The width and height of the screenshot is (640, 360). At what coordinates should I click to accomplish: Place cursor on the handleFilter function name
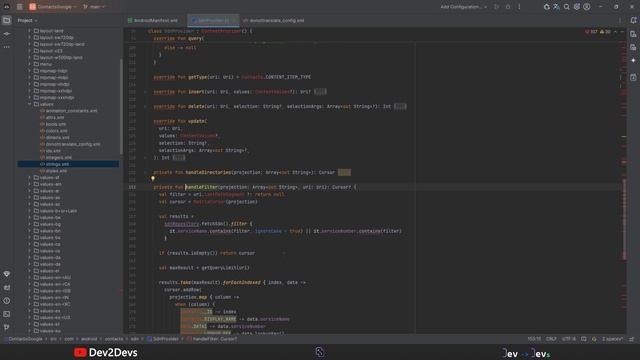tap(202, 187)
